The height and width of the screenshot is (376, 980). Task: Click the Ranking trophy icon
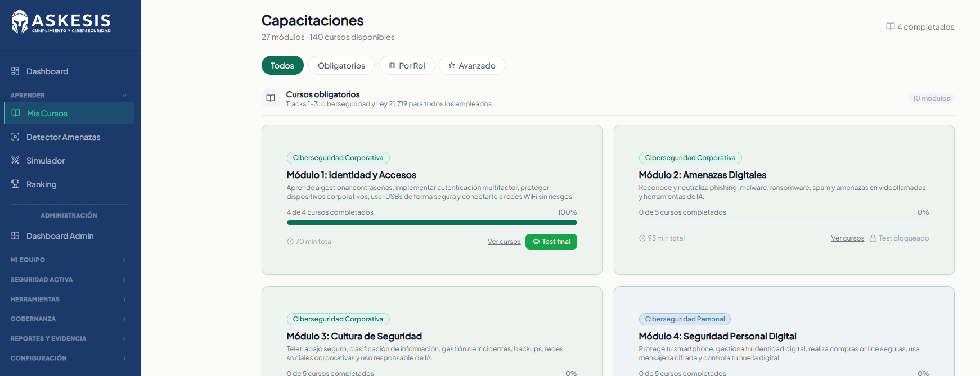coord(15,184)
